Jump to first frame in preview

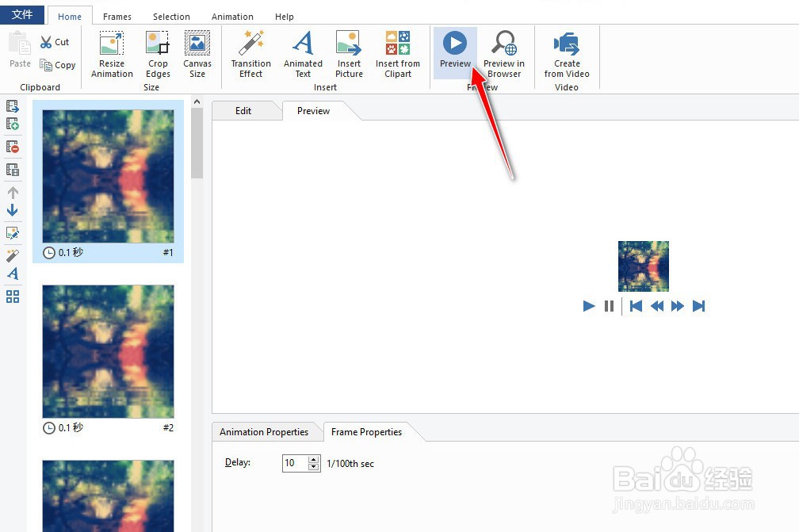(636, 306)
